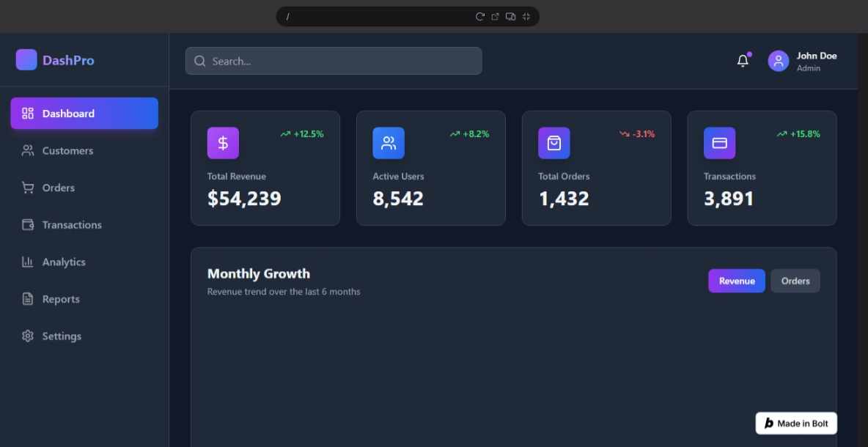This screenshot has width=868, height=447.
Task: Select the Customers icon in the sidebar
Action: pos(28,150)
